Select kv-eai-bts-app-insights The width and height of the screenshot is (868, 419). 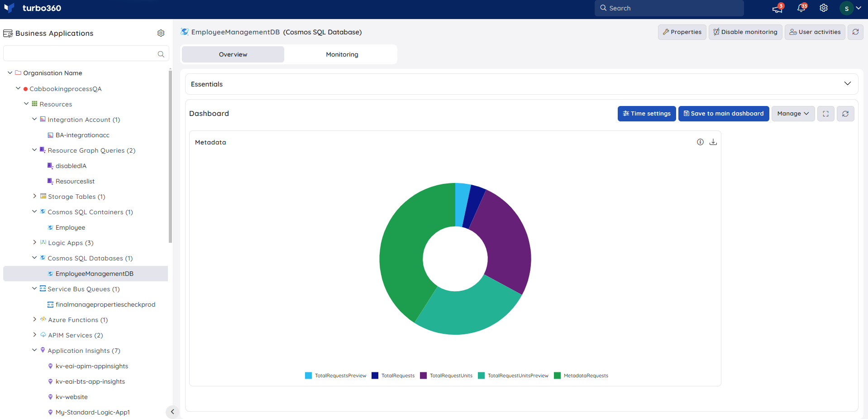pyautogui.click(x=90, y=381)
